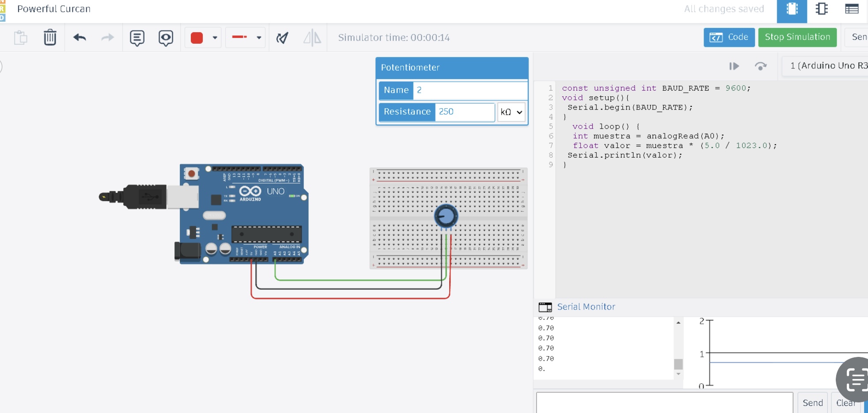The image size is (868, 413).
Task: Open the notes annotation tool
Action: tap(137, 38)
